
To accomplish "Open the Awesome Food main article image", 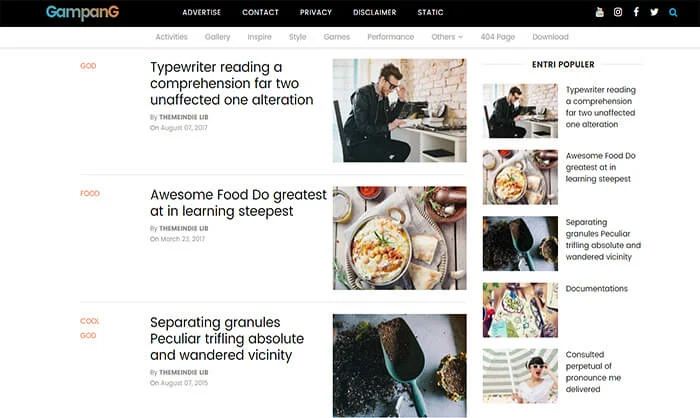I will click(x=400, y=238).
